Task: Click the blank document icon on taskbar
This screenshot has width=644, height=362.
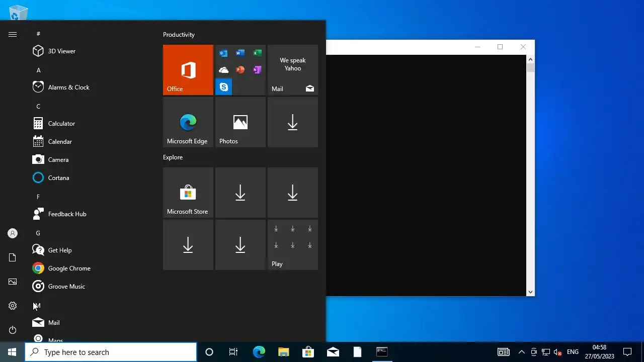Action: click(357, 352)
